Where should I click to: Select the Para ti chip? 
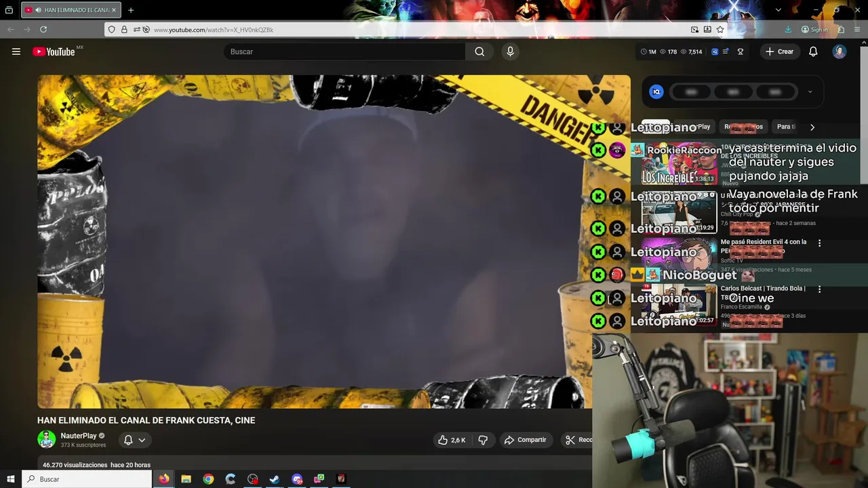[787, 127]
